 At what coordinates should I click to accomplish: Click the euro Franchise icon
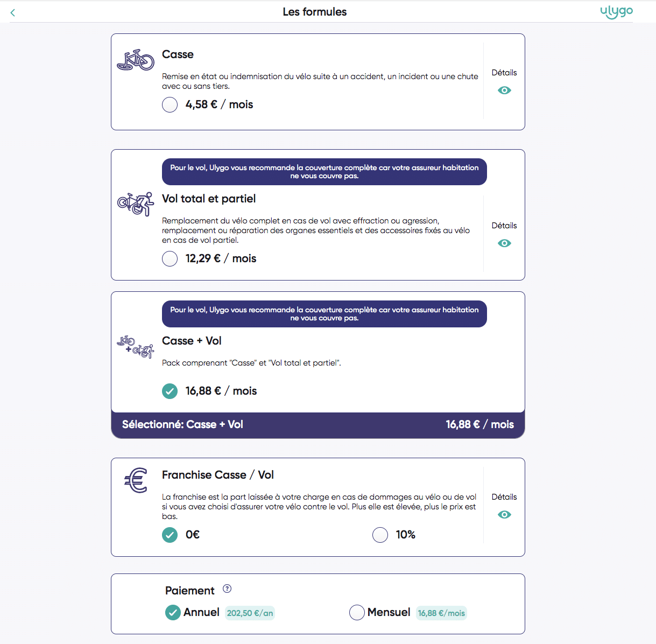pos(136,480)
